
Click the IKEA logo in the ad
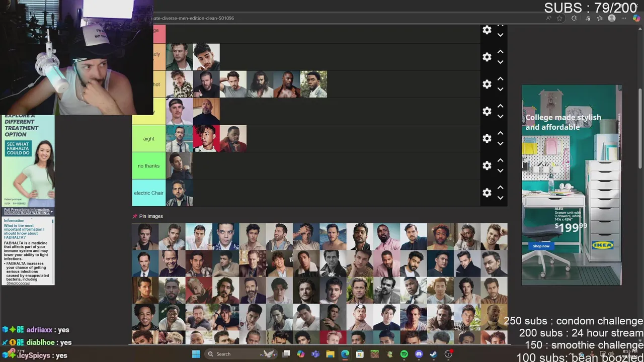coord(602,245)
